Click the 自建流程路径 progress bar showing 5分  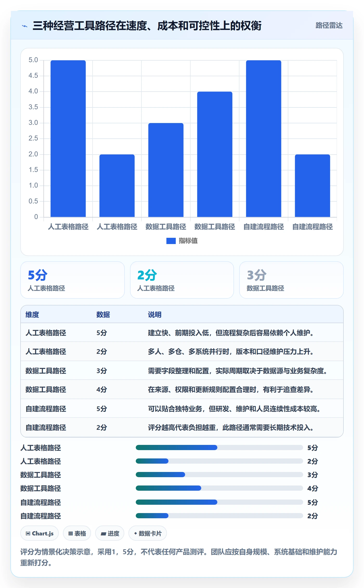[x=219, y=502]
